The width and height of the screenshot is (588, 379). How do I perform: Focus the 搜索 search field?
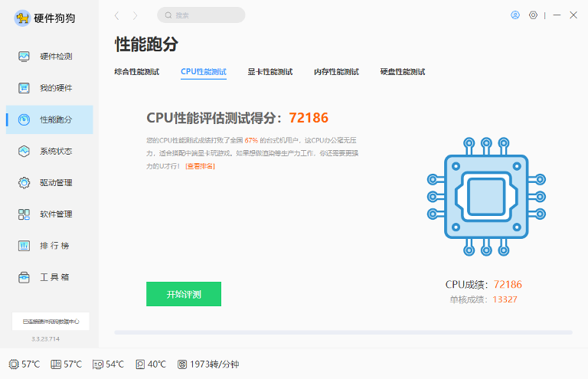201,15
